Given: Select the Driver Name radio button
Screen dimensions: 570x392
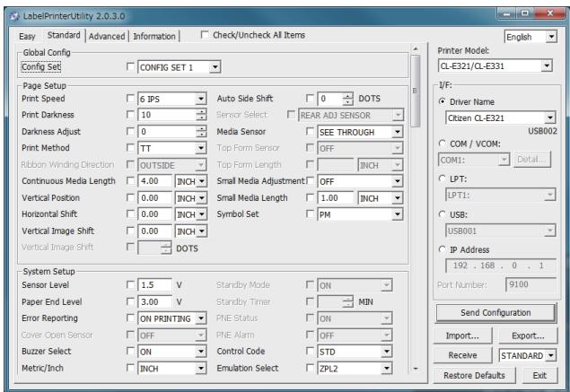Looking at the screenshot, I should [442, 101].
